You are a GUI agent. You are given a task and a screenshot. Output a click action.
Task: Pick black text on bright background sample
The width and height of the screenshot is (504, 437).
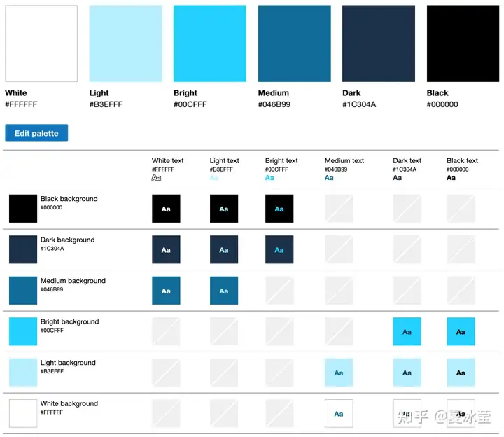[461, 331]
